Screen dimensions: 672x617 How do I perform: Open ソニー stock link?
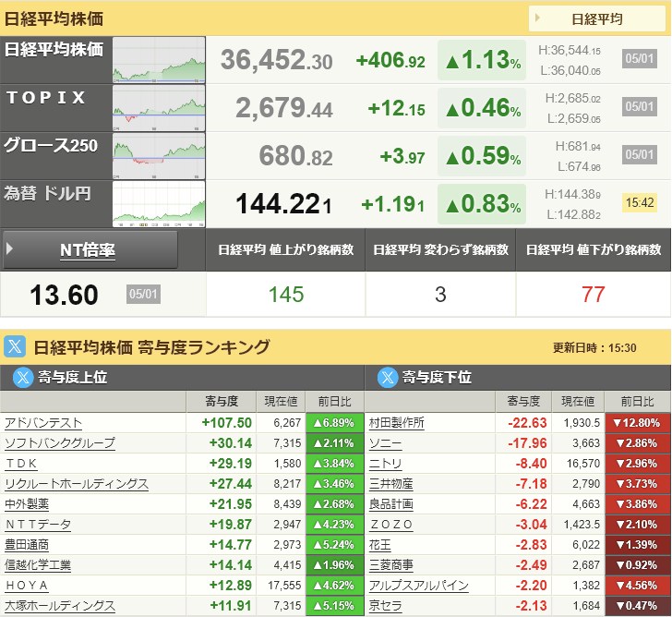(385, 443)
